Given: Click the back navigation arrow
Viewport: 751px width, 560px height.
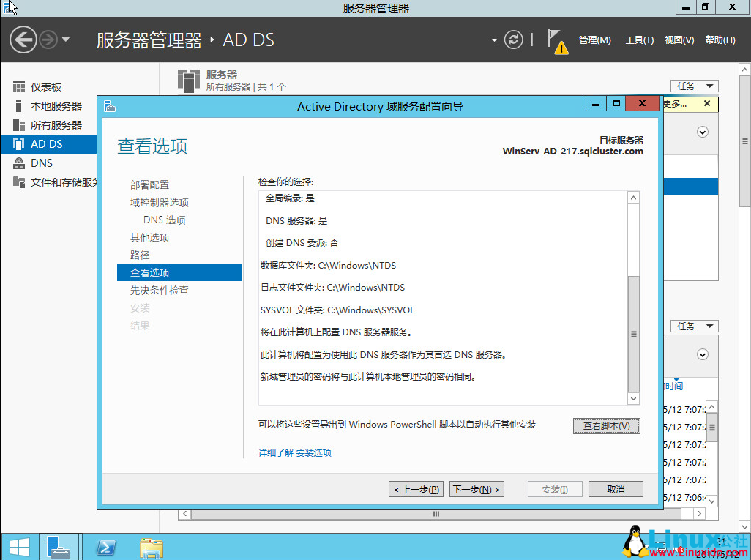Looking at the screenshot, I should pos(23,40).
